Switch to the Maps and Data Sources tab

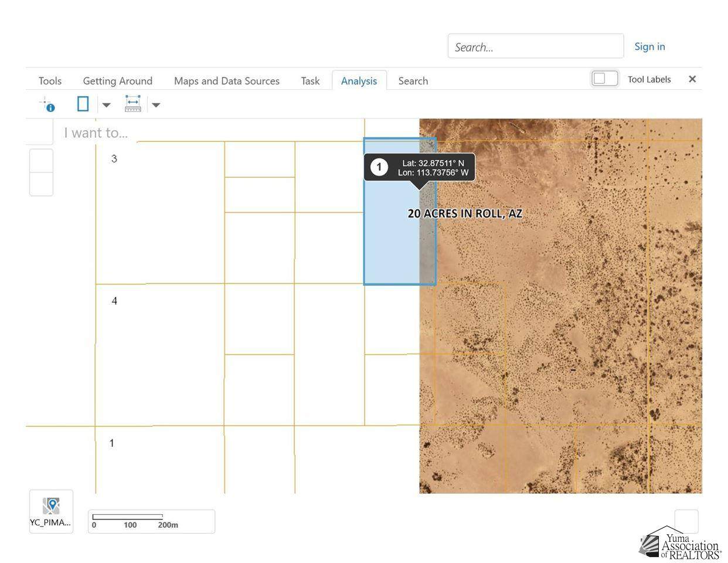point(226,81)
